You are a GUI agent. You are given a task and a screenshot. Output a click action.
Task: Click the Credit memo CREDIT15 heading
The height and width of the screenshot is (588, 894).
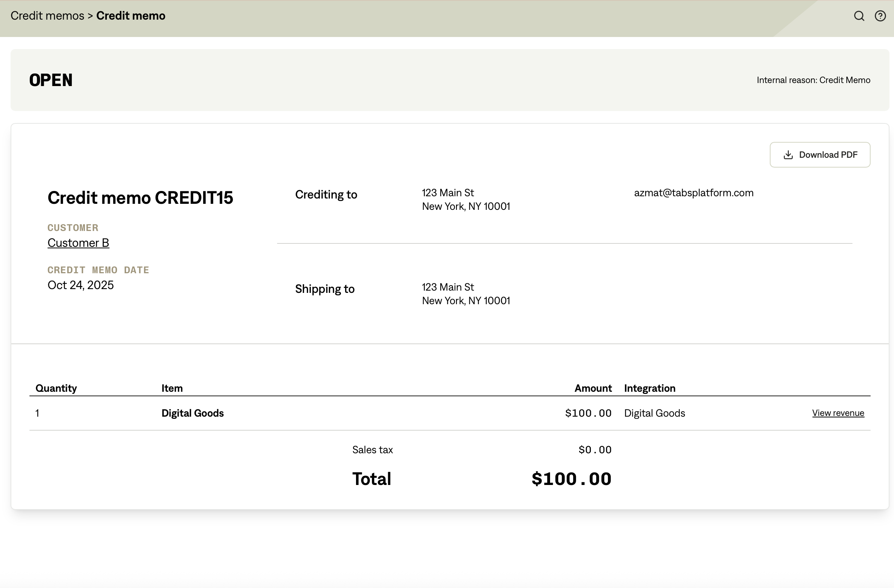(x=140, y=198)
